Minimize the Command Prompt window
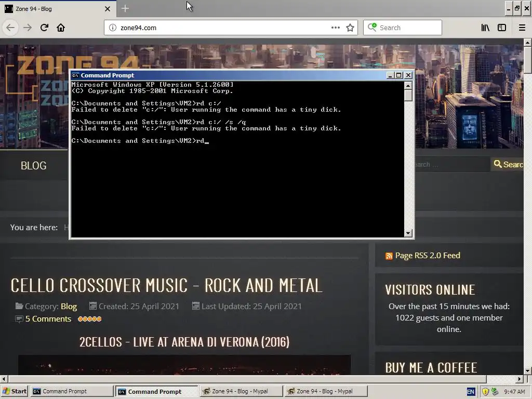The height and width of the screenshot is (399, 532). (390, 75)
